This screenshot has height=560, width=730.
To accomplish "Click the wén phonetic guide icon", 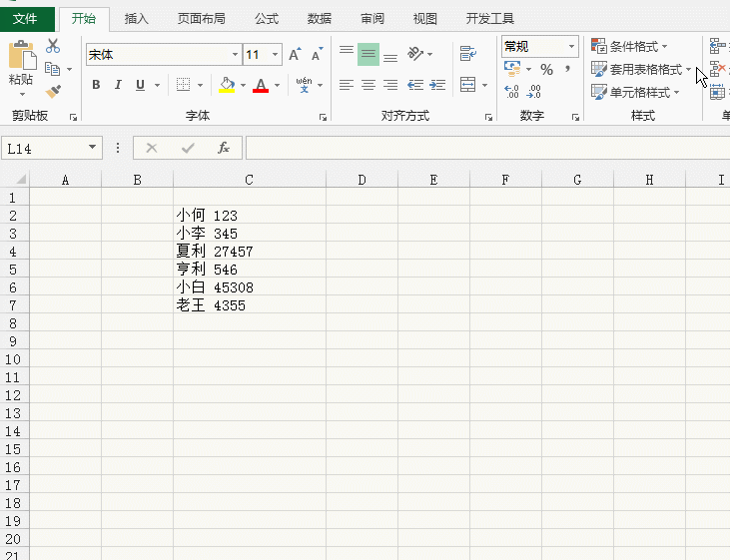I will tap(304, 85).
